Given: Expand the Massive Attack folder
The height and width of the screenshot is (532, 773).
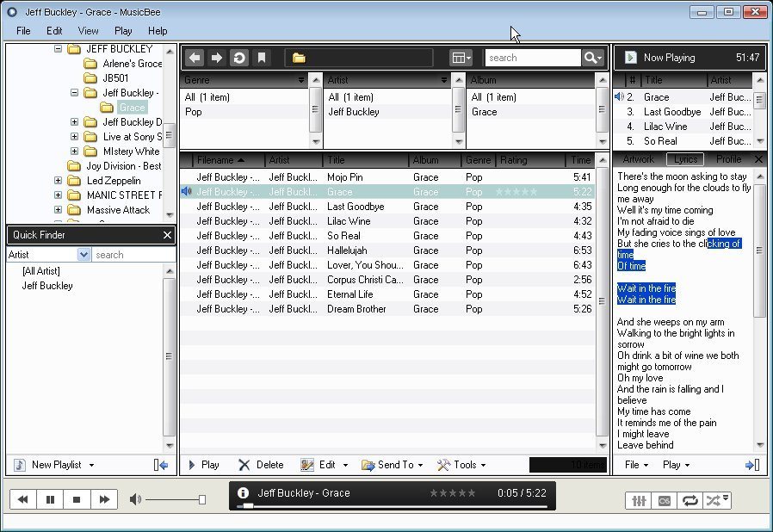Looking at the screenshot, I should [x=59, y=209].
